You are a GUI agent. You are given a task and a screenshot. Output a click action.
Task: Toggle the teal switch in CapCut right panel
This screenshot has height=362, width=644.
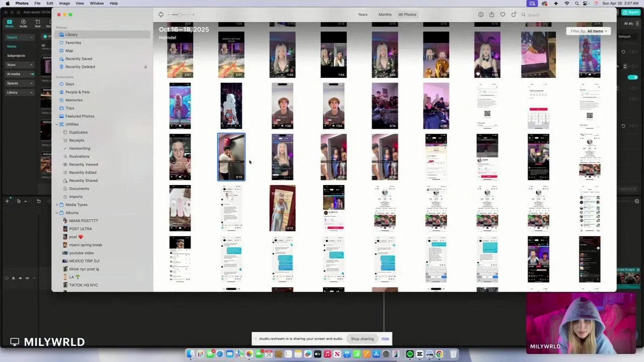632,77
